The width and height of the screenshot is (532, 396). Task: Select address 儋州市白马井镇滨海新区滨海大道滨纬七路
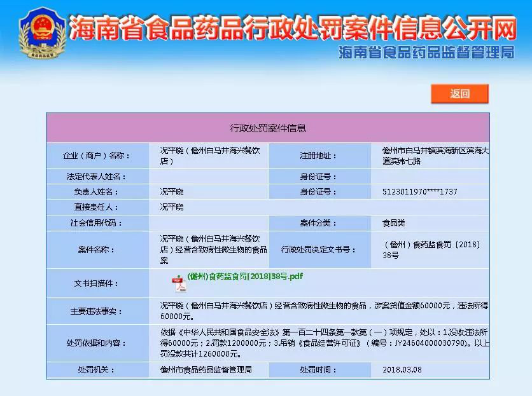point(435,156)
